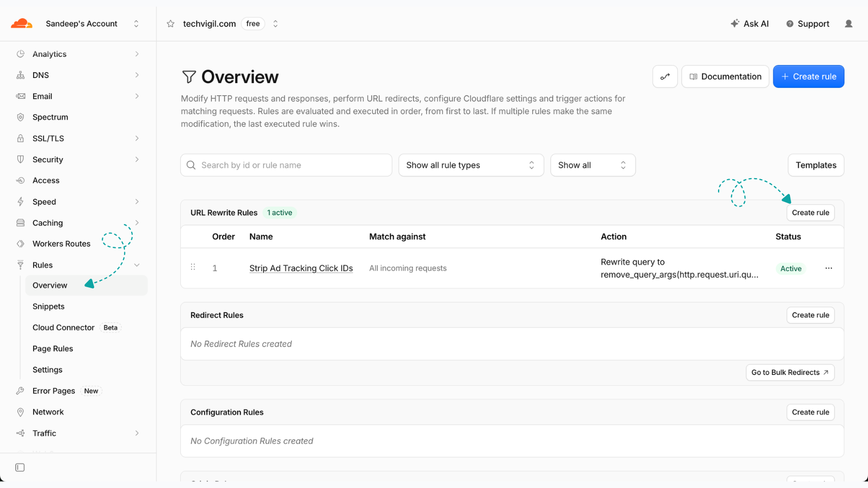This screenshot has width=868, height=488.
Task: Click the Caching drive icon
Action: [21, 223]
